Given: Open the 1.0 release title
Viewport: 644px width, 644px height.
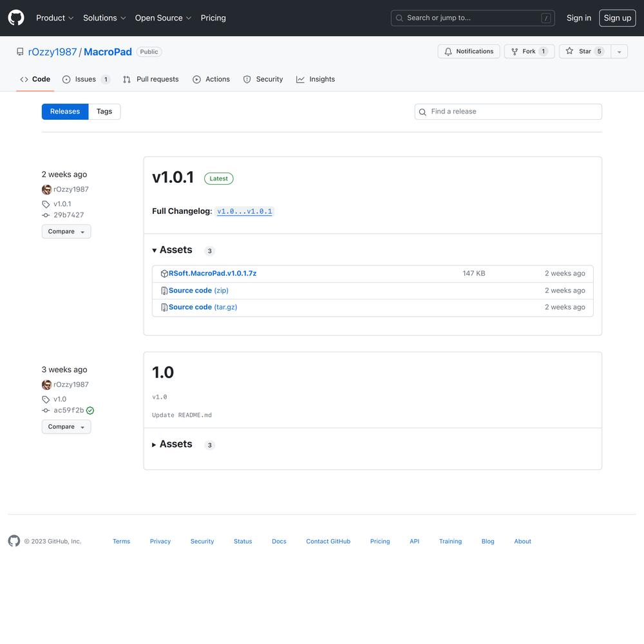Looking at the screenshot, I should (163, 372).
